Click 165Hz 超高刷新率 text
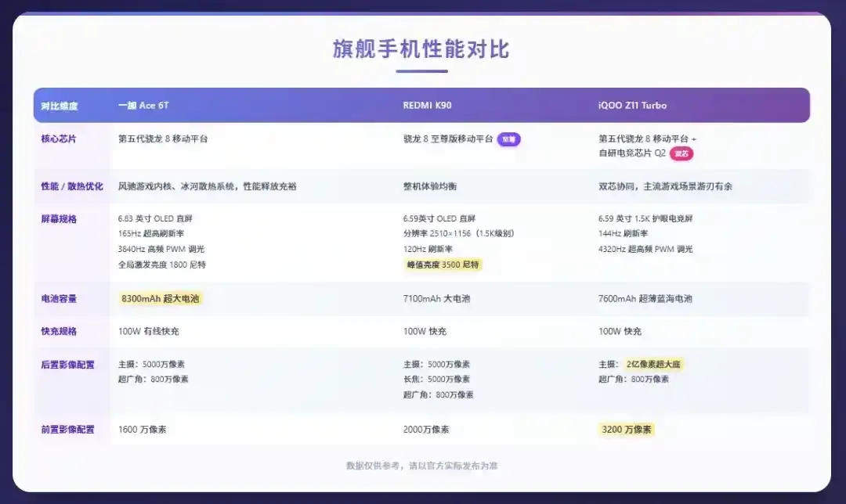This screenshot has width=846, height=504. pyautogui.click(x=151, y=233)
